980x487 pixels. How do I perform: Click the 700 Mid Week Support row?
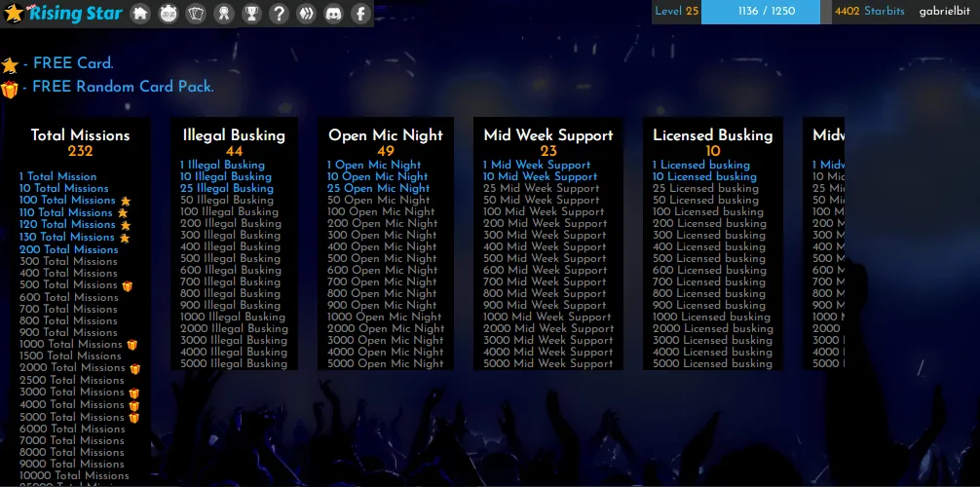pyautogui.click(x=545, y=281)
